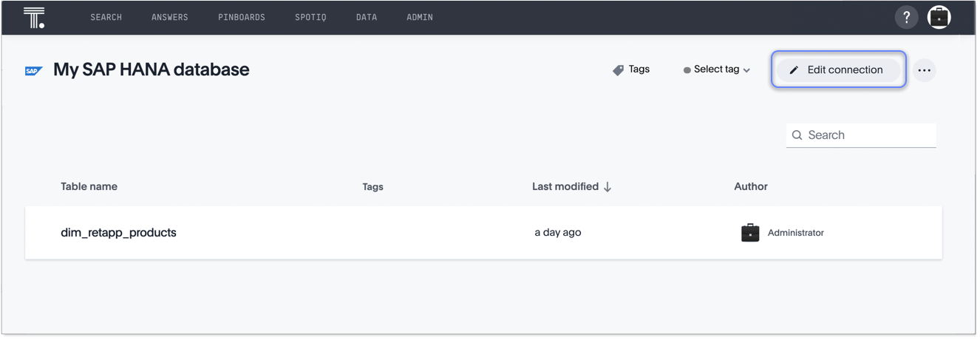Open the ANSWERS section
Viewport: 980px width, 340px height.
point(169,17)
